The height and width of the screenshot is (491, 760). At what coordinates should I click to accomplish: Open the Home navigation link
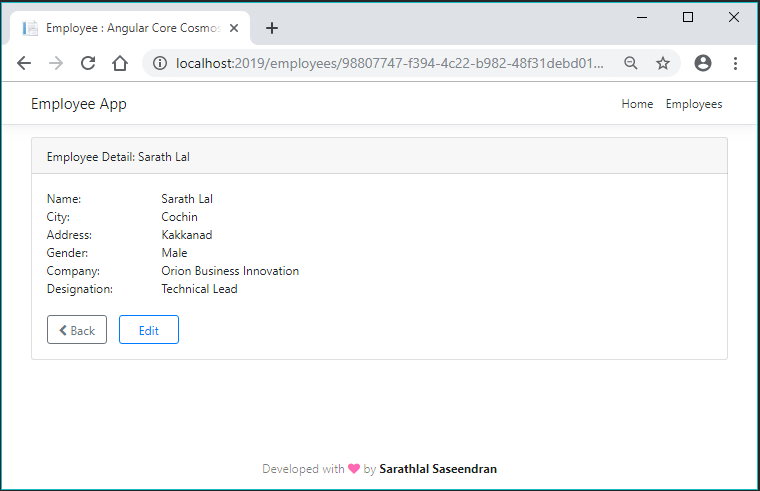pyautogui.click(x=637, y=104)
